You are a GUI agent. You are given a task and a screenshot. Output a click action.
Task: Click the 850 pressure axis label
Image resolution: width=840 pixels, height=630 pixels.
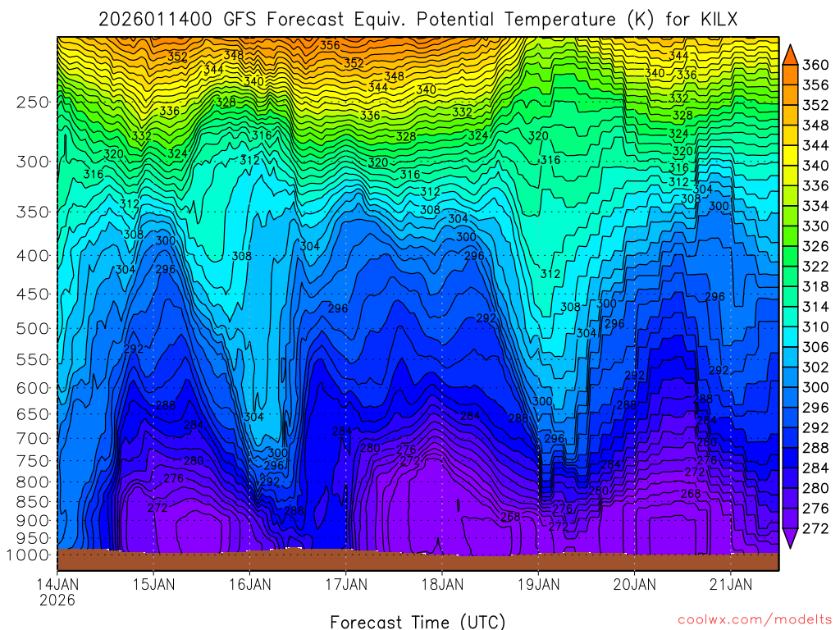[33, 502]
